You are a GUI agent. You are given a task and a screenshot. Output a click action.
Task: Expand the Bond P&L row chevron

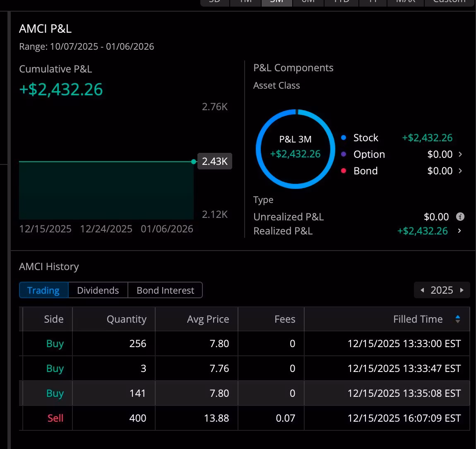[460, 171]
